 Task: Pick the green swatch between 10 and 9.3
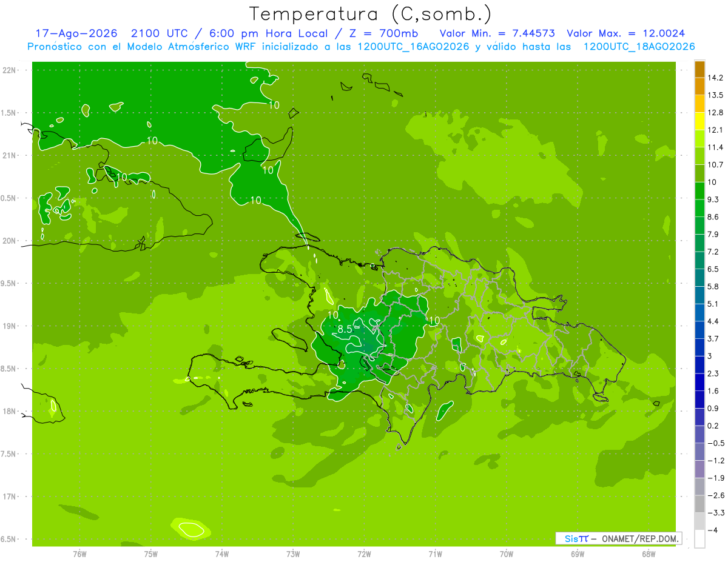pos(700,191)
